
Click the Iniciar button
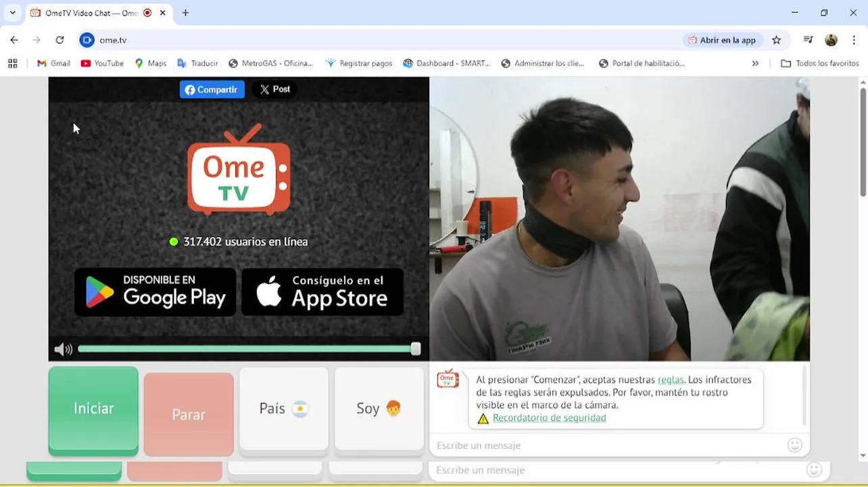[93, 411]
